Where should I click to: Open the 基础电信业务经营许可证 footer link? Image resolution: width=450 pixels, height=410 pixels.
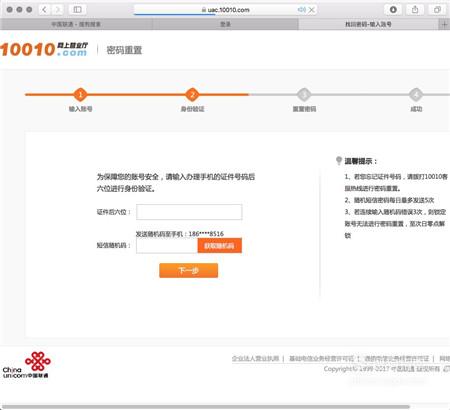[x=321, y=359]
